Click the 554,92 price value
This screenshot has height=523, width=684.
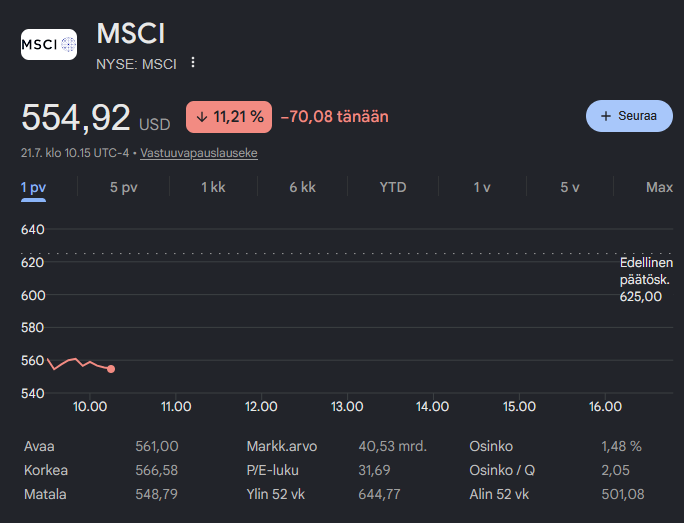pyautogui.click(x=75, y=117)
